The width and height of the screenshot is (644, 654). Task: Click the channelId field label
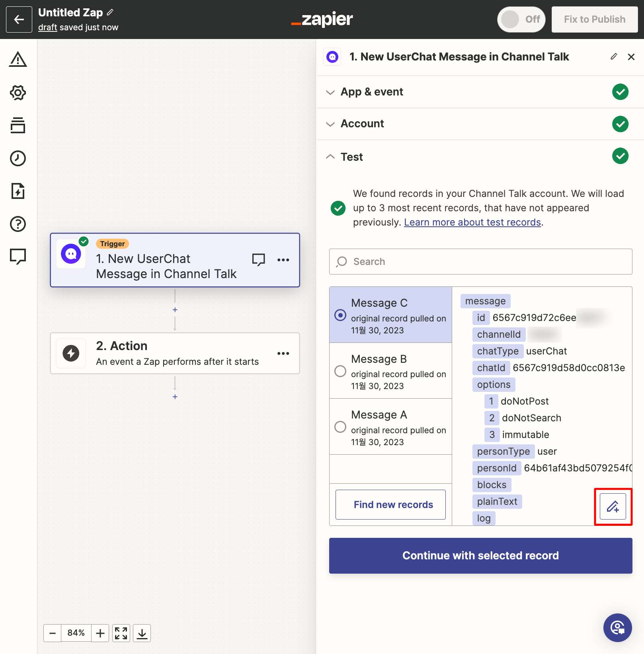tap(499, 335)
